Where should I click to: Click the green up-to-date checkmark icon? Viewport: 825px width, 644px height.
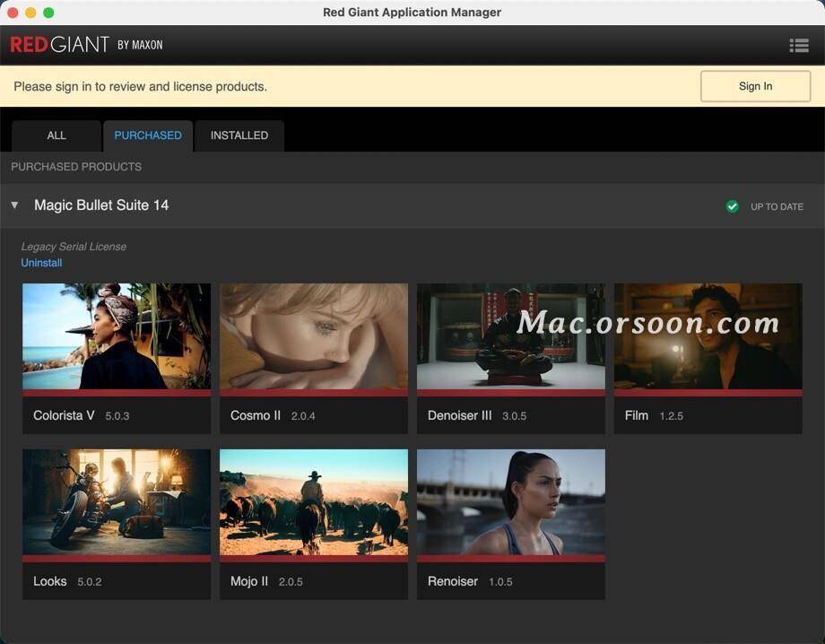pos(732,207)
